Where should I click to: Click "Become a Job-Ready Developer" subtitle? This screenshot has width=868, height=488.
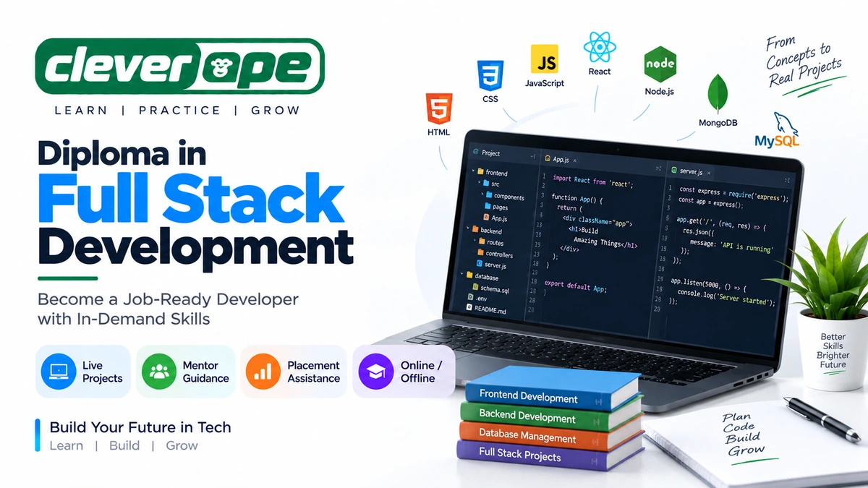coord(168,299)
